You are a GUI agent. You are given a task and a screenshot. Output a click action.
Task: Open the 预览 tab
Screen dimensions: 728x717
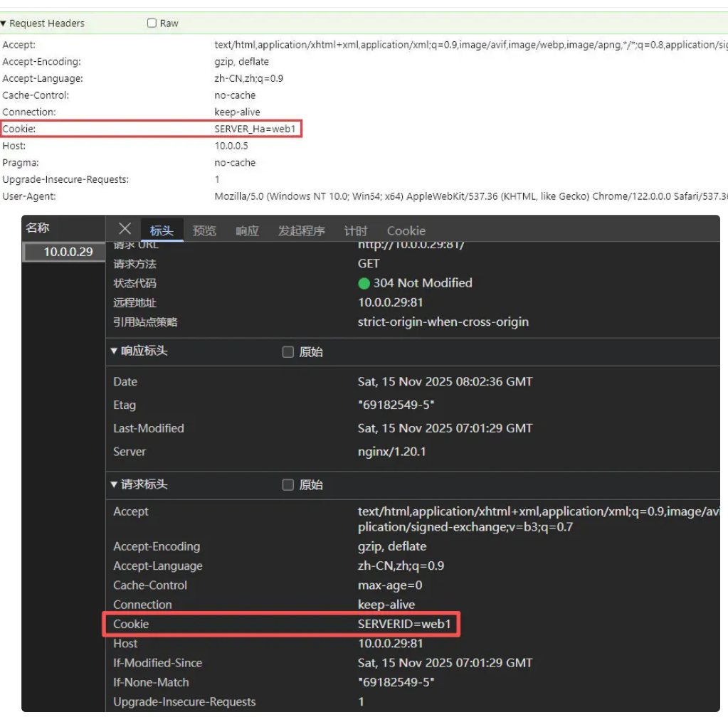pos(204,230)
